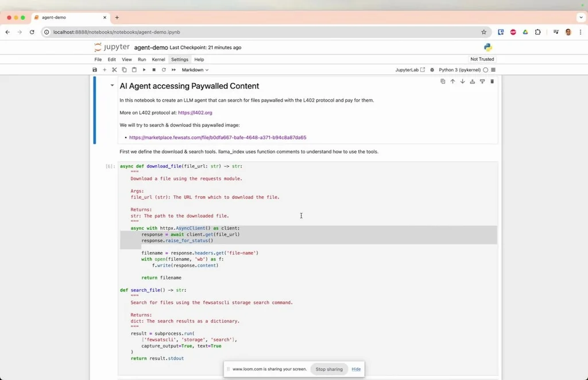Interrupt the kernel with the stop icon

click(153, 69)
